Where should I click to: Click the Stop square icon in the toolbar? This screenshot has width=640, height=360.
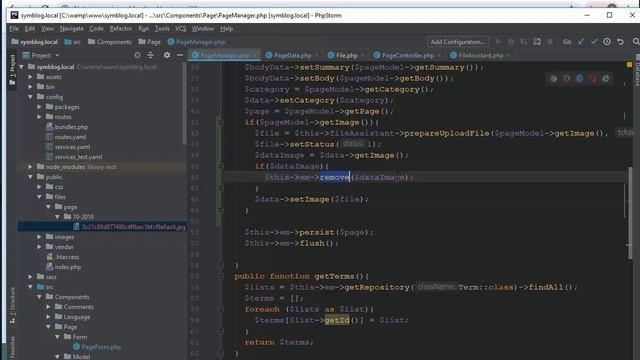[x=550, y=42]
